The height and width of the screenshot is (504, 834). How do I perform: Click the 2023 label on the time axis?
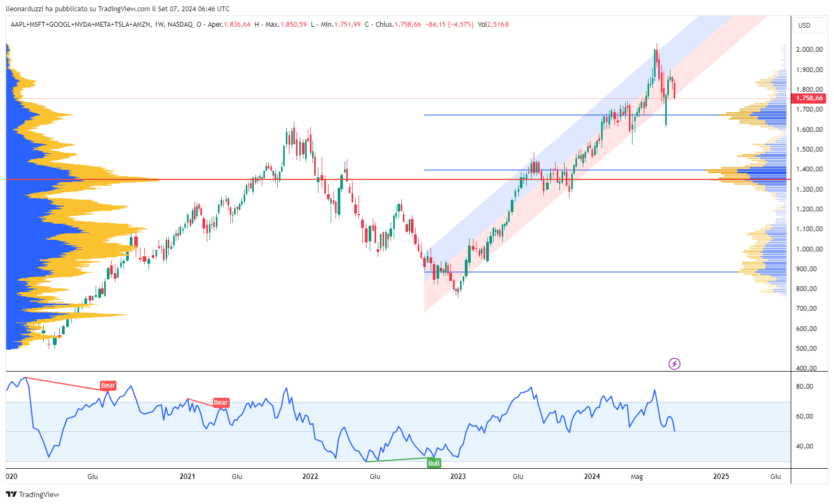click(458, 477)
